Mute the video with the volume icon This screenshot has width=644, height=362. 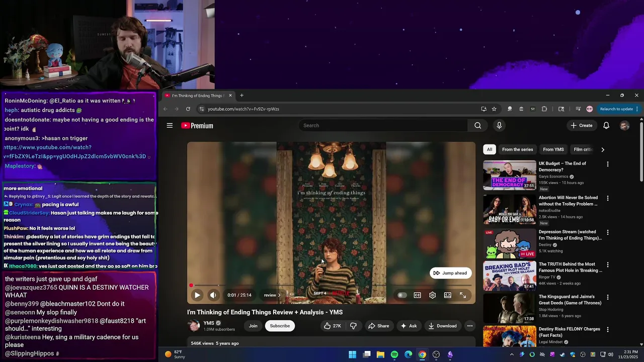[x=213, y=295]
